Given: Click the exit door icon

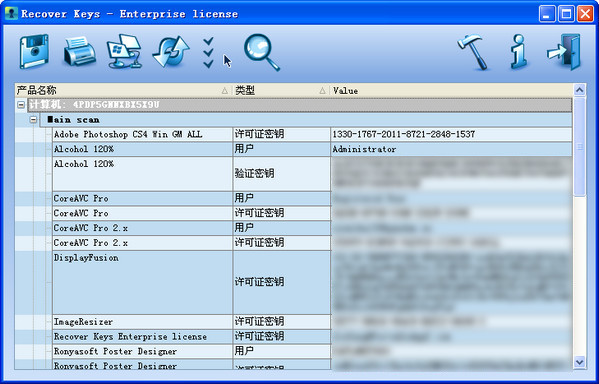Looking at the screenshot, I should click(x=564, y=52).
